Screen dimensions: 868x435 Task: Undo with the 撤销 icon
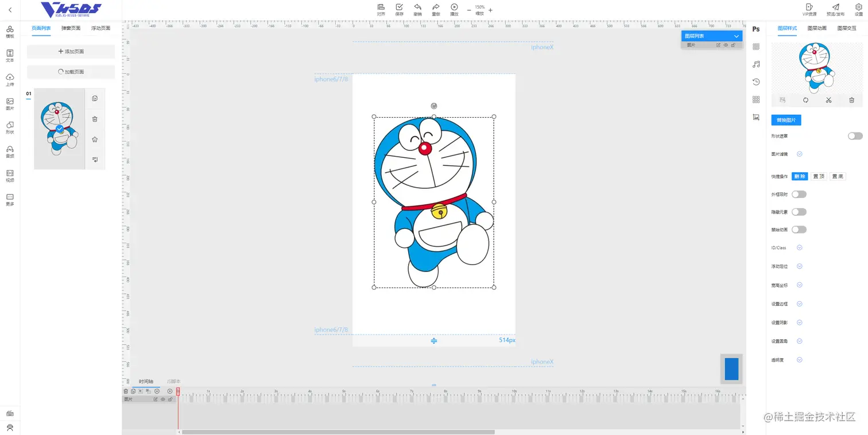417,9
